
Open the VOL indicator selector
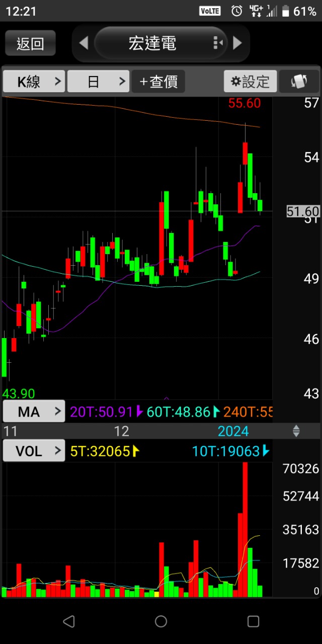pos(34,450)
